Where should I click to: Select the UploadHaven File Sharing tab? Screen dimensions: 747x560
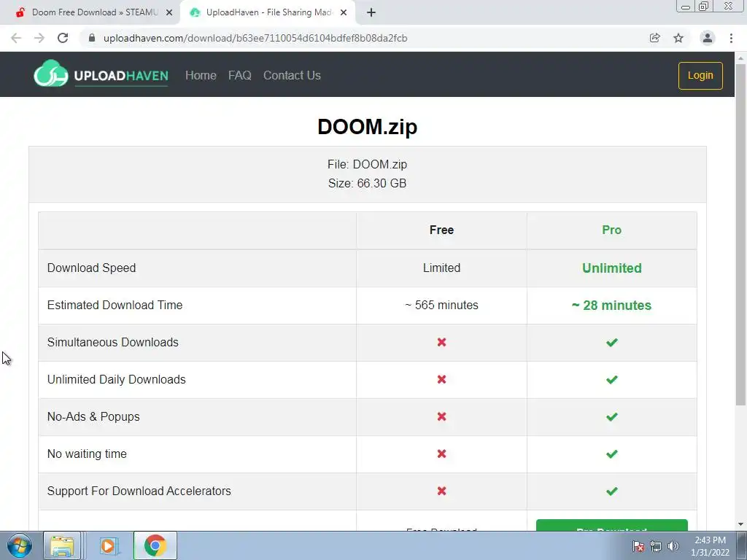tap(267, 12)
